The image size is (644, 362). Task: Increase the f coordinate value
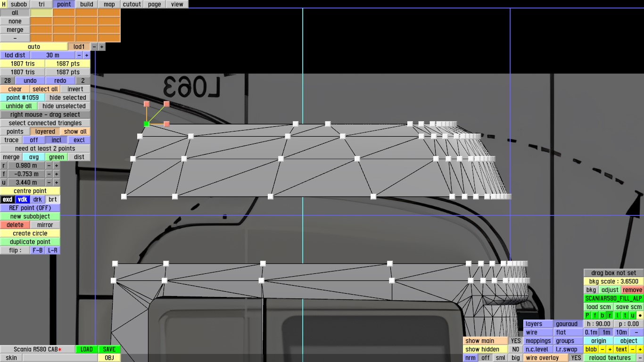(x=57, y=174)
